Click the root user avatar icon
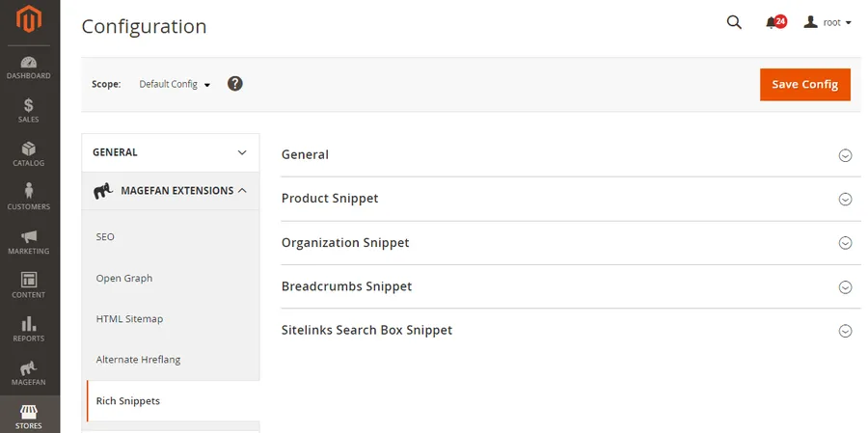The width and height of the screenshot is (868, 433). click(810, 22)
